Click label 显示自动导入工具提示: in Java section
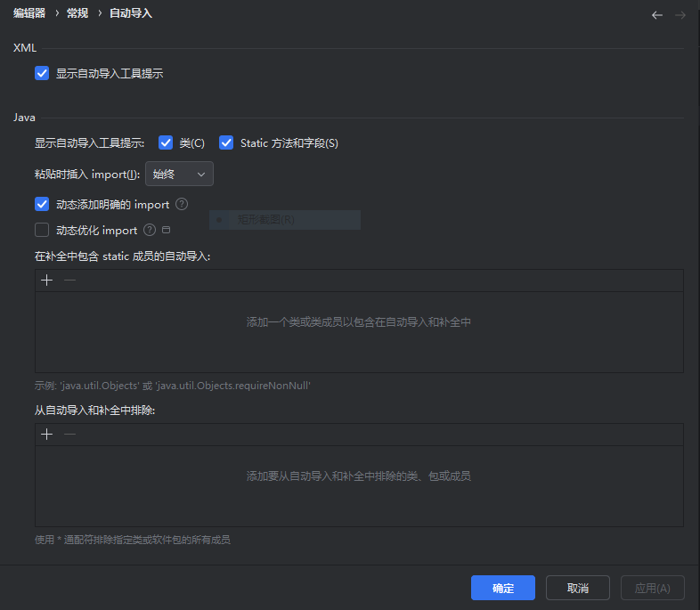The image size is (700, 610). pos(89,142)
